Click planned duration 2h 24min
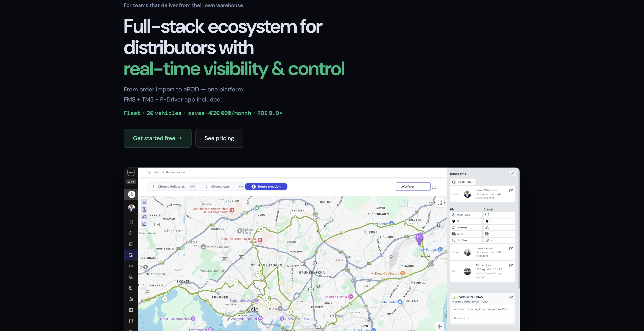The width and height of the screenshot is (644, 331). pyautogui.click(x=466, y=240)
